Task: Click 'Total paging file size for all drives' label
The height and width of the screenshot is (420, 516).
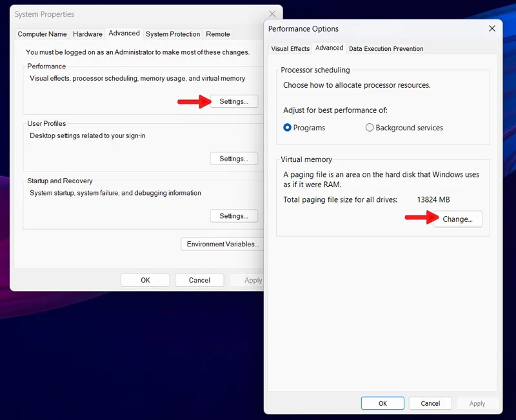Action: [x=341, y=200]
